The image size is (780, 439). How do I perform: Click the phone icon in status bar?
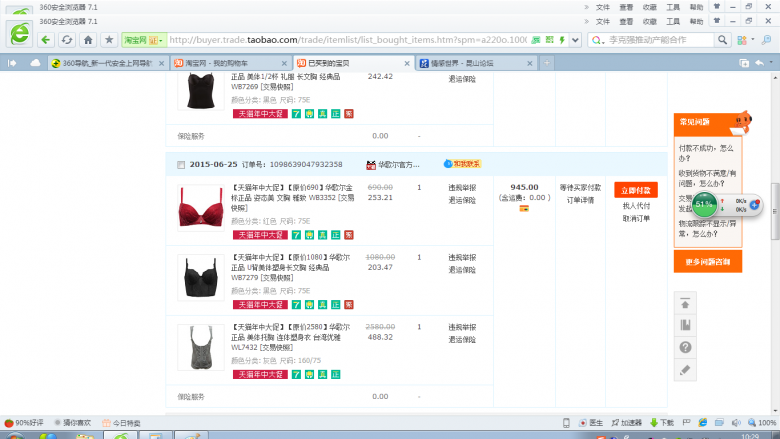566,423
